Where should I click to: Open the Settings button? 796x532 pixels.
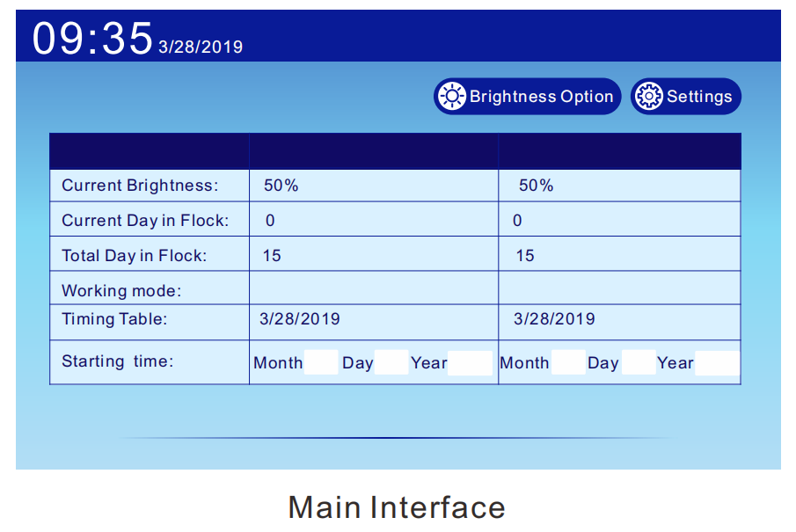(x=685, y=96)
